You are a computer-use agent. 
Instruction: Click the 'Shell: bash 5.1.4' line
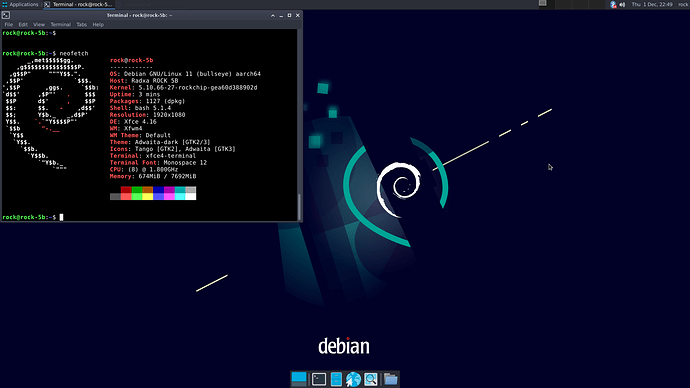(140, 108)
